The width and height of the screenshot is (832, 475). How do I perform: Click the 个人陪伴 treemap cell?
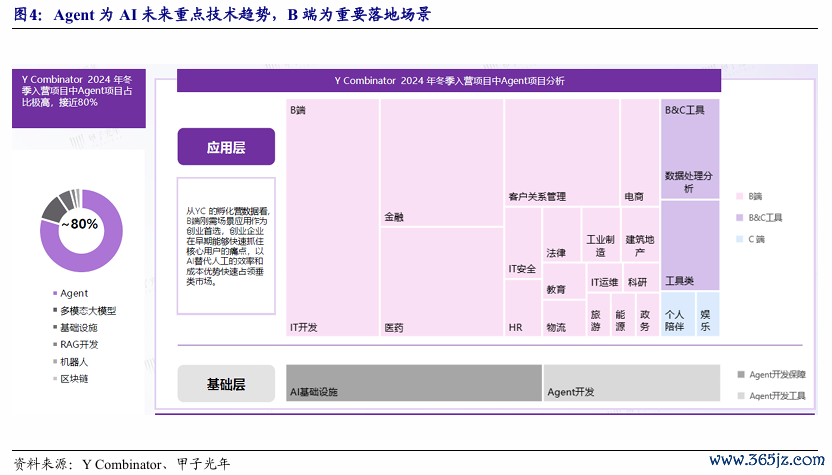point(678,314)
